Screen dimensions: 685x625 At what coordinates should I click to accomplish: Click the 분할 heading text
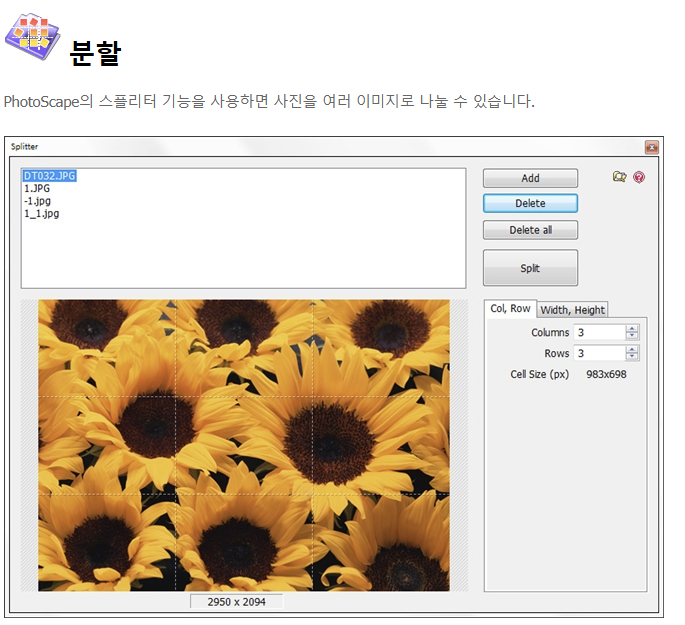95,53
